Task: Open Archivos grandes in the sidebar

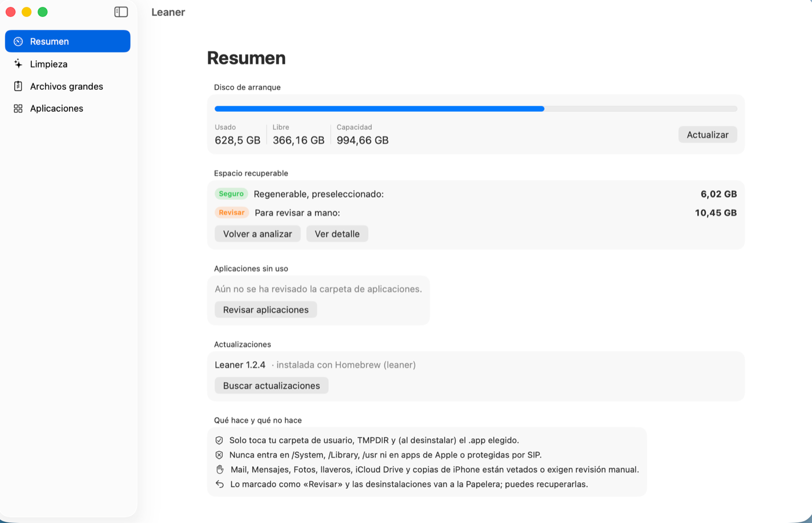Action: coord(68,86)
